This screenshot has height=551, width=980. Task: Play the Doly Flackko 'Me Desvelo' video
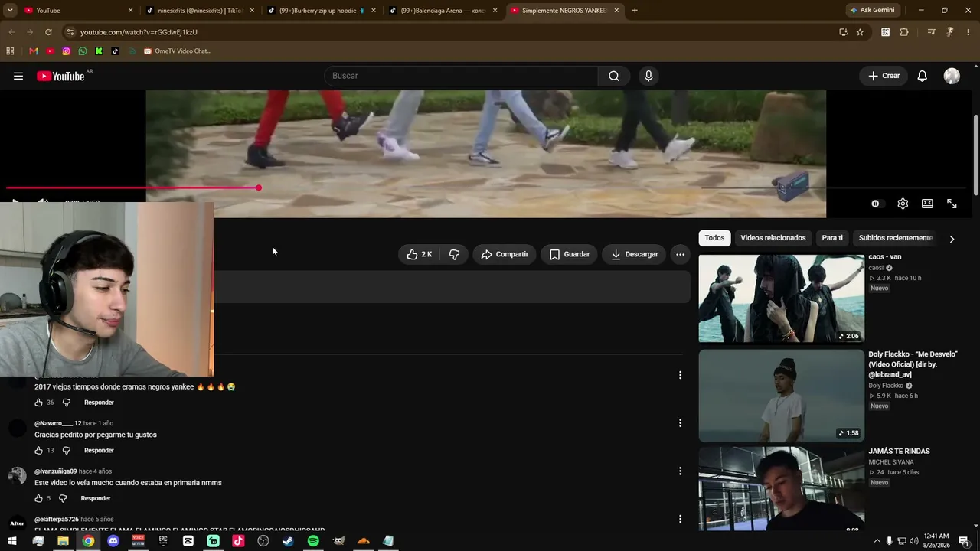pyautogui.click(x=781, y=396)
